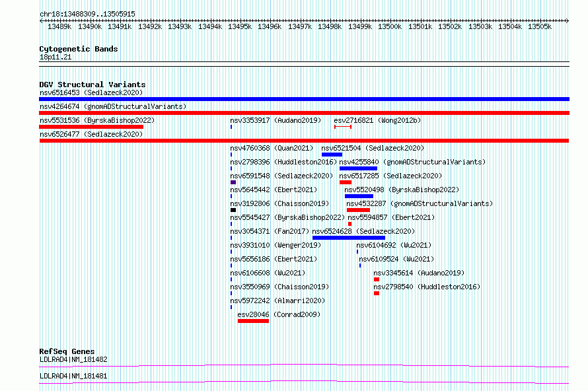Image resolution: width=588 pixels, height=391 pixels.
Task: Click the nsv3192806 black variant block
Action: 233,210
